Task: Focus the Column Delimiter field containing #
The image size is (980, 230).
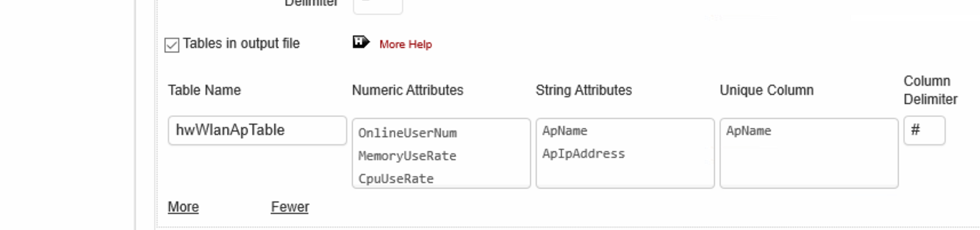Action: [924, 130]
